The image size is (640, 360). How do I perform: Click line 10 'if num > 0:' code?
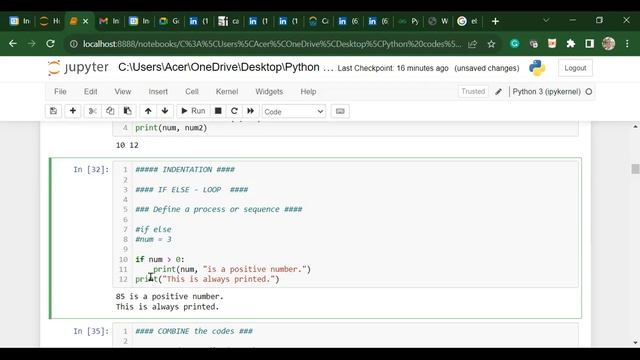coord(160,259)
